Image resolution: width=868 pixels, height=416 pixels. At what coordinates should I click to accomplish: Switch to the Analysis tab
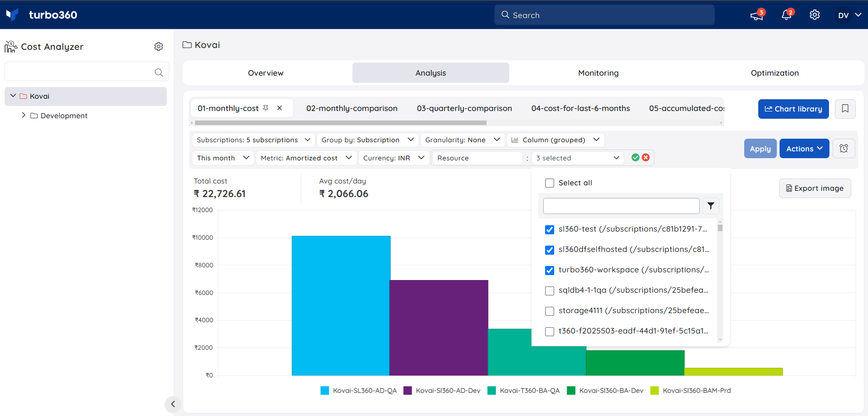coord(431,73)
